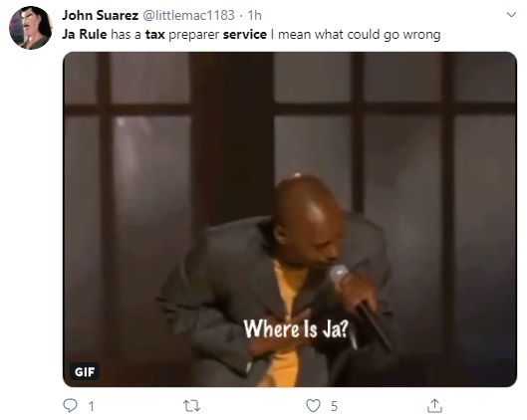Play the GIF of the comedian with a microphone
The width and height of the screenshot is (527, 420).
pos(290,219)
